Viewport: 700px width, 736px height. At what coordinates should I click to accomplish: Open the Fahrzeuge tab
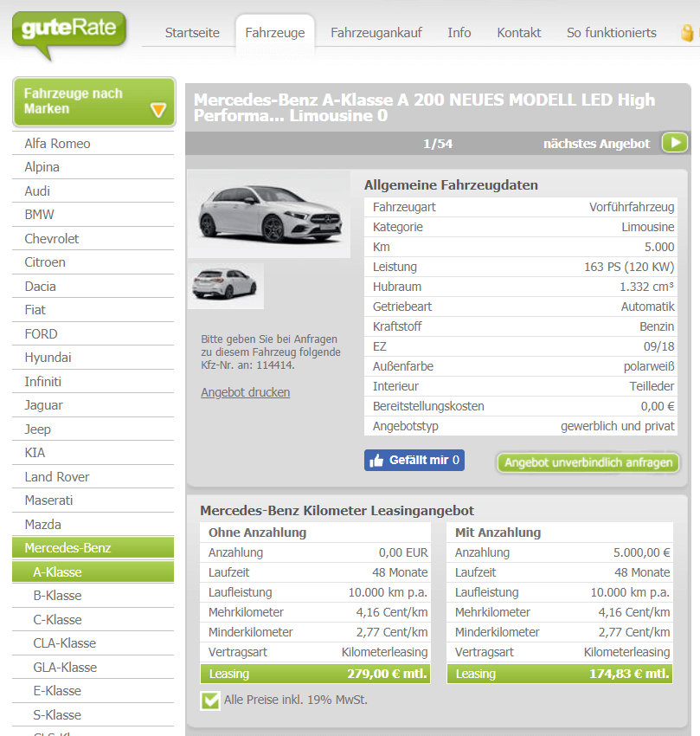275,33
